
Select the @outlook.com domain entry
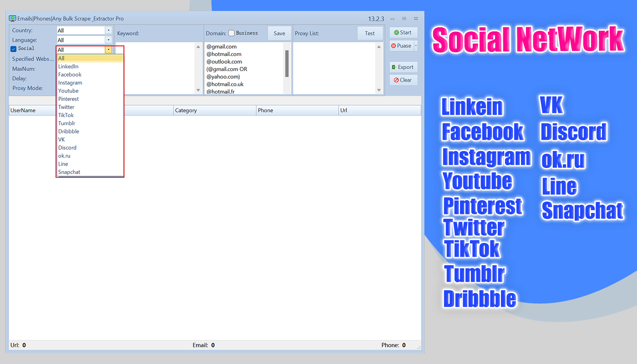(224, 62)
